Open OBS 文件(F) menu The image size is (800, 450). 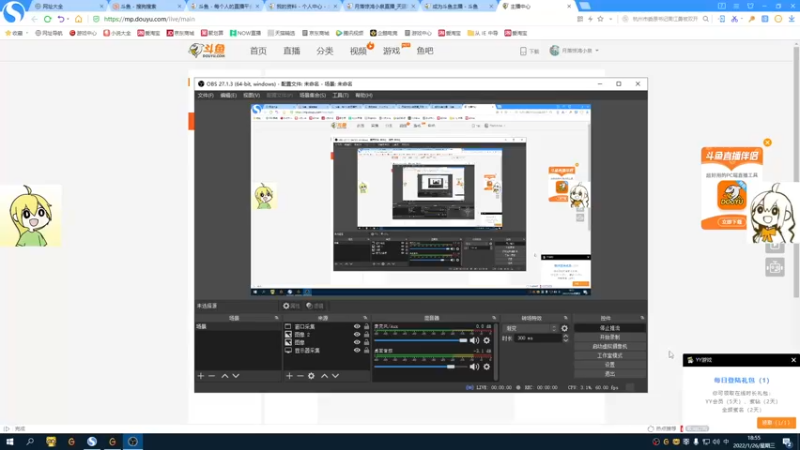click(205, 95)
